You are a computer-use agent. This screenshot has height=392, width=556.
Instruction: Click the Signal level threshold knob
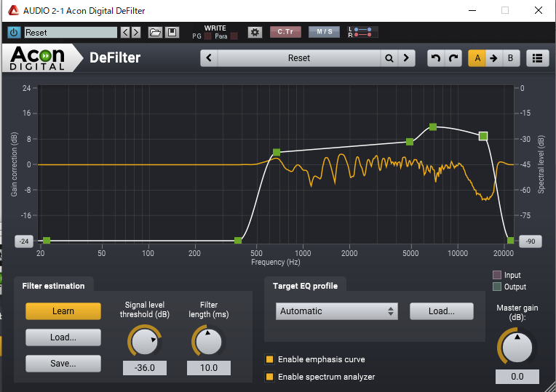[144, 341]
